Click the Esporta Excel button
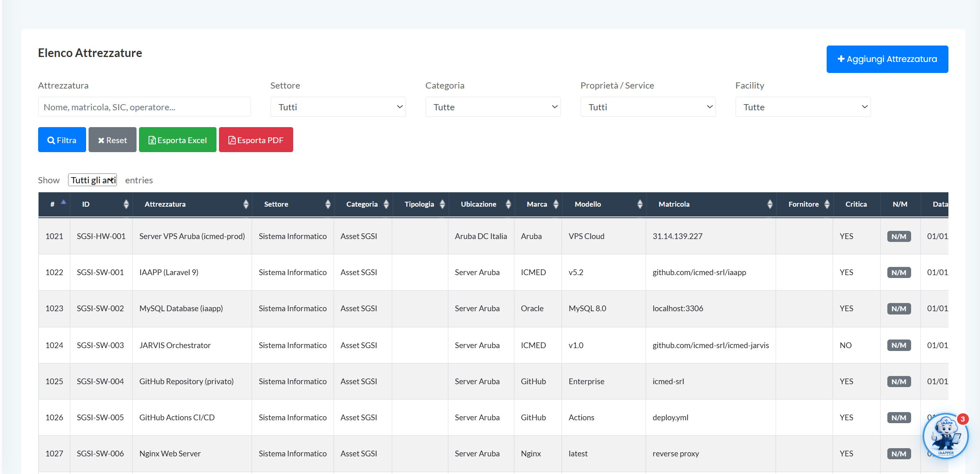980x474 pixels. coord(178,140)
